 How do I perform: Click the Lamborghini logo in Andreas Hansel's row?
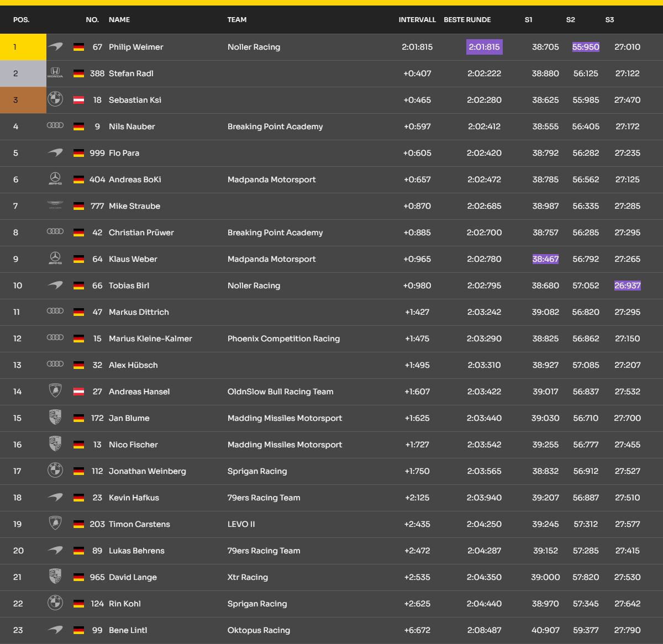pos(55,391)
